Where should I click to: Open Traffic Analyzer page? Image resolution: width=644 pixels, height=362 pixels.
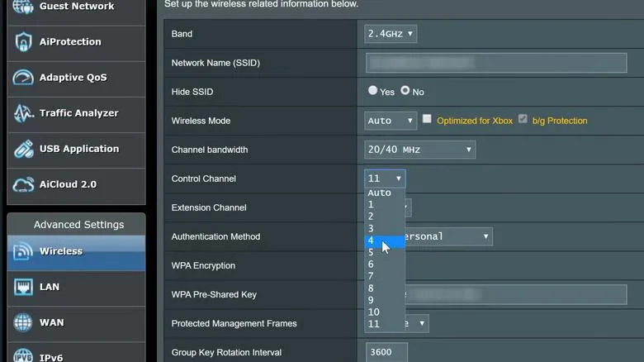(77, 114)
